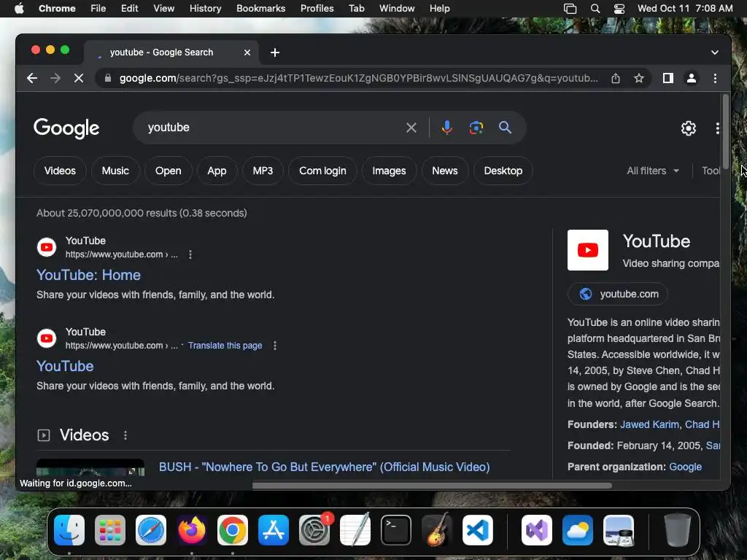Viewport: 747px width, 560px height.
Task: Open the youtube.com knowledge panel button
Action: point(618,295)
